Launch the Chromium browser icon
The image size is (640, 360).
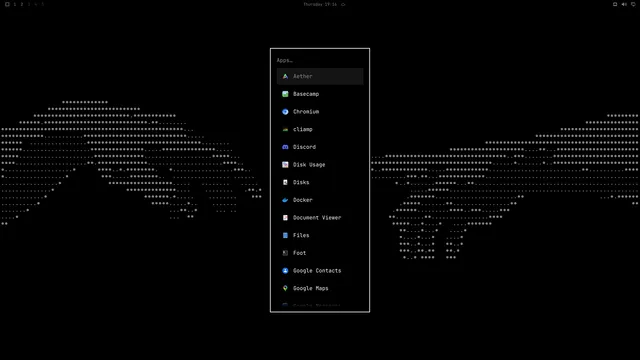[285, 112]
